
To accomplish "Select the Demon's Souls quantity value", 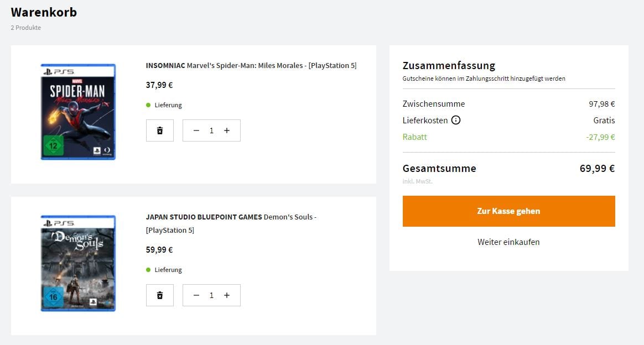I will click(x=211, y=295).
